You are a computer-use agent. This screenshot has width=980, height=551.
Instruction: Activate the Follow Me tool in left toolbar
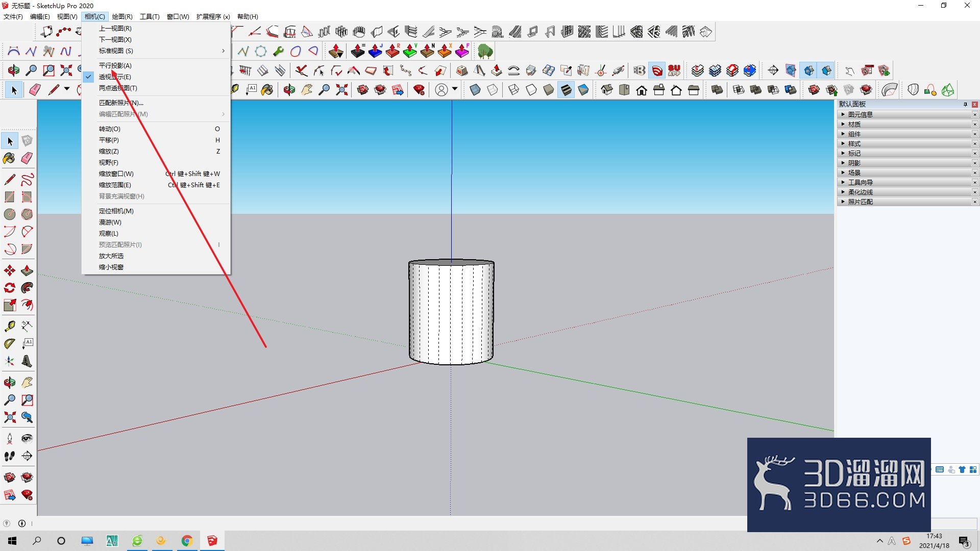27,288
